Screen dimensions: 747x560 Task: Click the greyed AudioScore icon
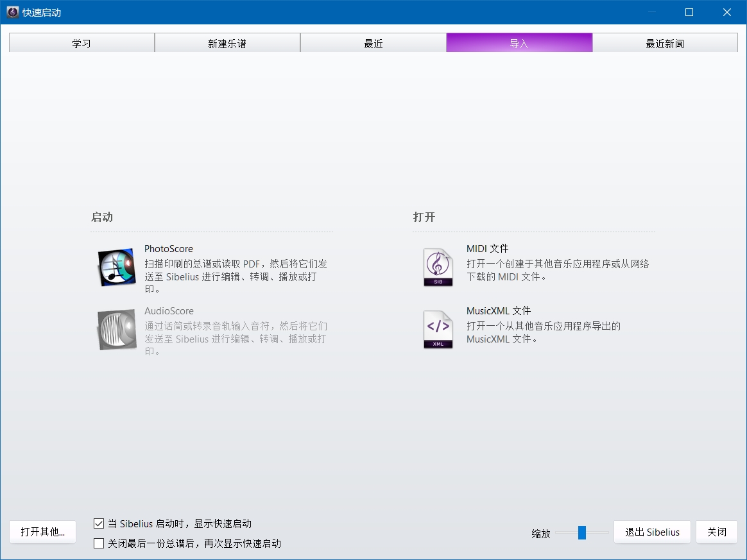coord(117,330)
